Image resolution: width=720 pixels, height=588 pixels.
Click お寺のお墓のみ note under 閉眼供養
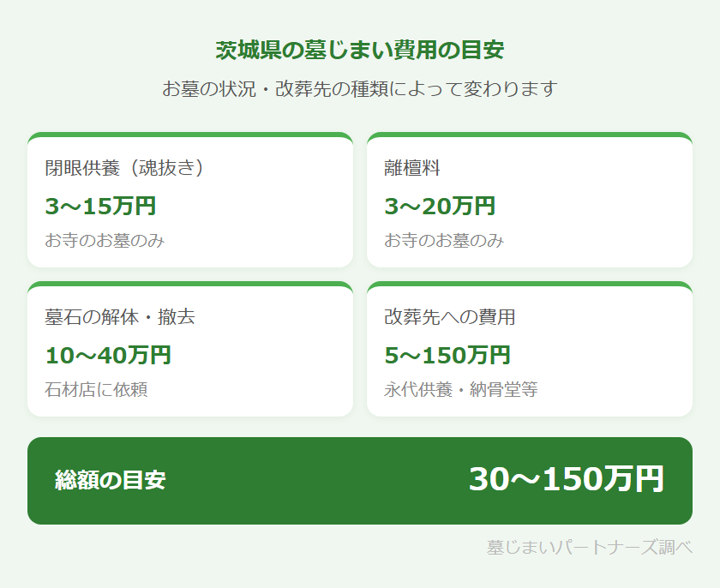pos(105,241)
